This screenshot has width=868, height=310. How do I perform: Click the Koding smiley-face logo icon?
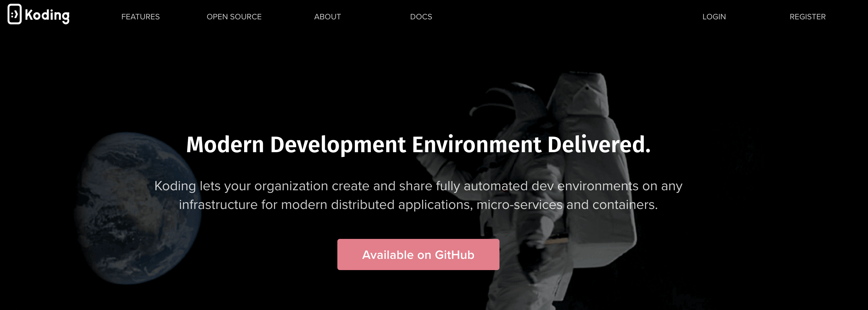point(14,14)
